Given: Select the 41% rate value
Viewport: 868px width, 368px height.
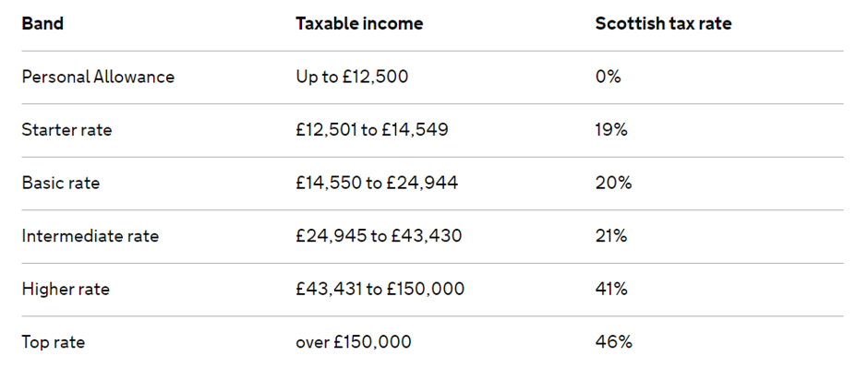Looking at the screenshot, I should click(611, 289).
